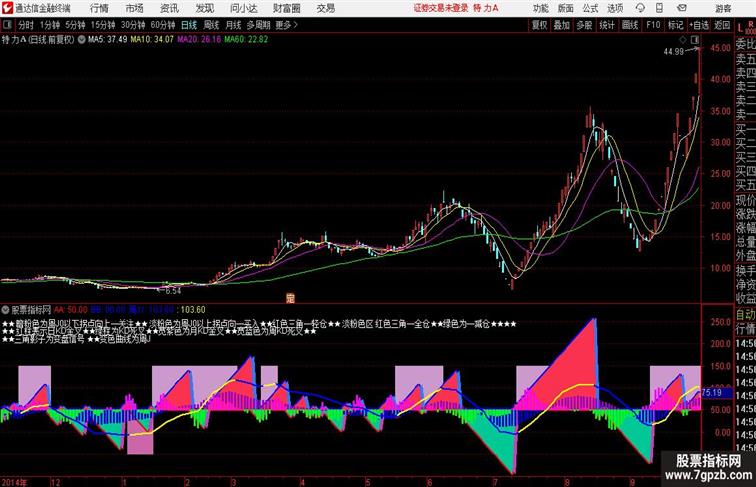Switch to 分时 chart tab
756x487 pixels.
tap(26, 25)
